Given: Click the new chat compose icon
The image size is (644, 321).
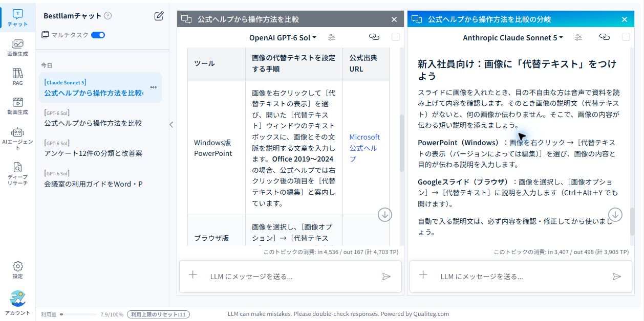Looking at the screenshot, I should (x=159, y=16).
